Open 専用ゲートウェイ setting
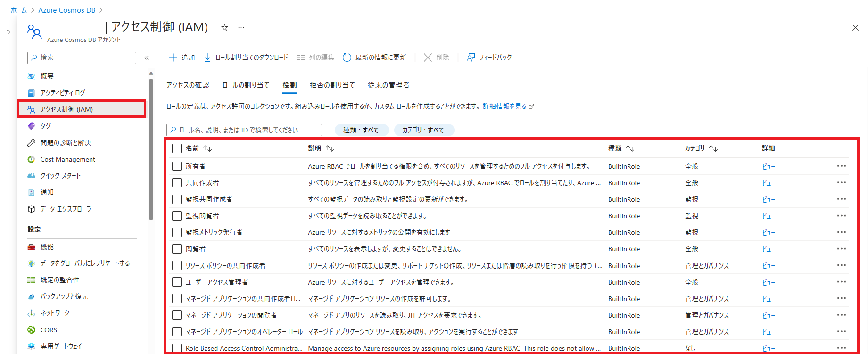The height and width of the screenshot is (354, 868). pos(61,346)
